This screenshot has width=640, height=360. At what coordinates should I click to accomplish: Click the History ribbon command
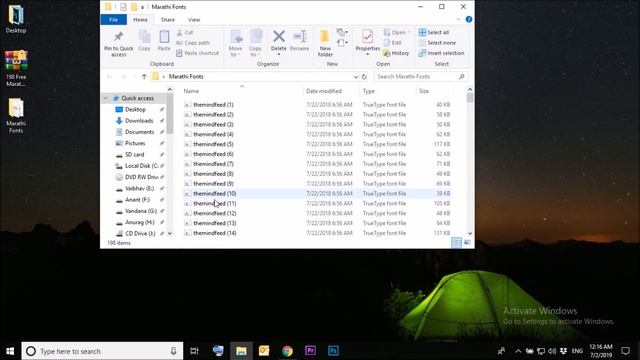(x=396, y=53)
